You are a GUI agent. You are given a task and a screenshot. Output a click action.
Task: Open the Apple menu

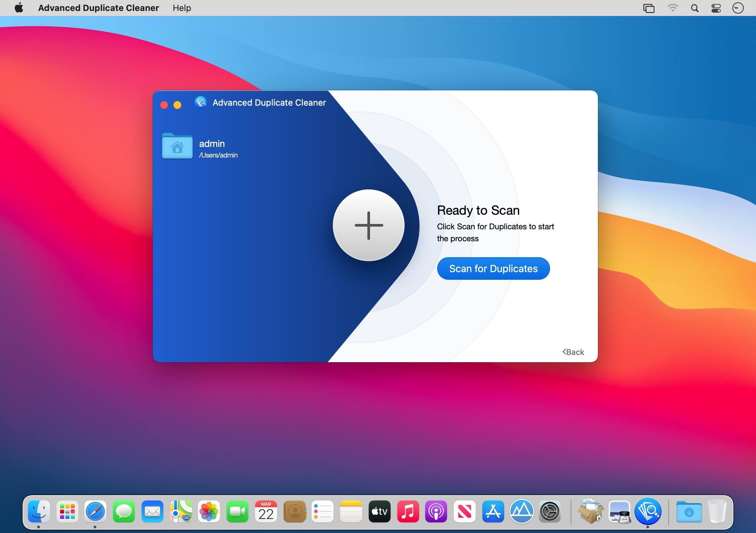pos(19,8)
